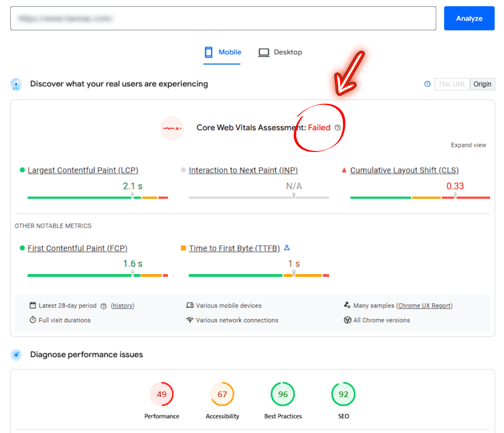Open the Chrome UX Report link

tap(424, 306)
